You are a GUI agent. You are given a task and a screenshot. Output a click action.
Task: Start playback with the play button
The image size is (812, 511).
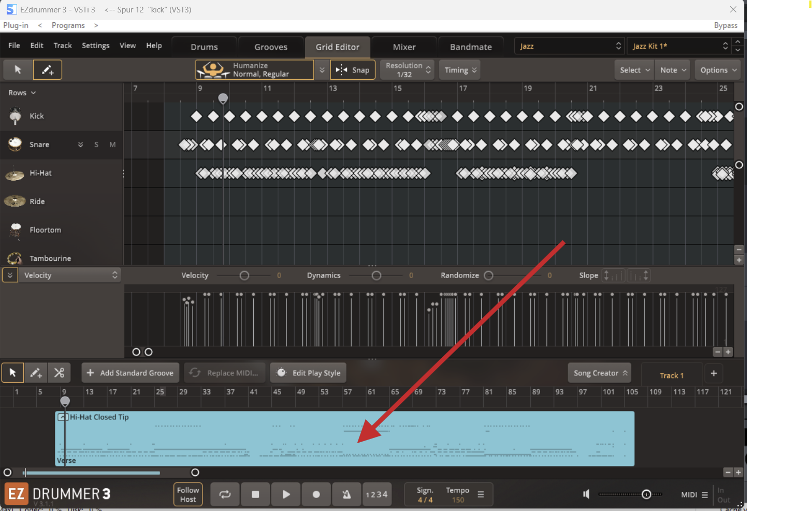point(286,494)
